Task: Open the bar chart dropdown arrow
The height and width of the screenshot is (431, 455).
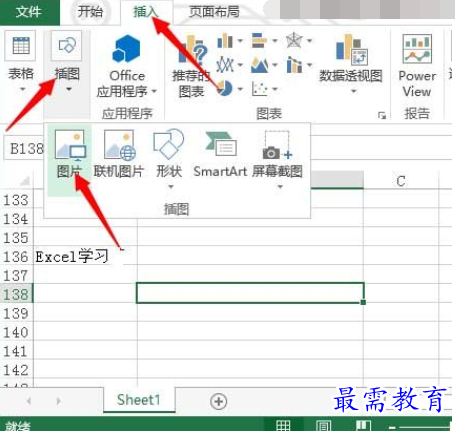Action: point(275,41)
